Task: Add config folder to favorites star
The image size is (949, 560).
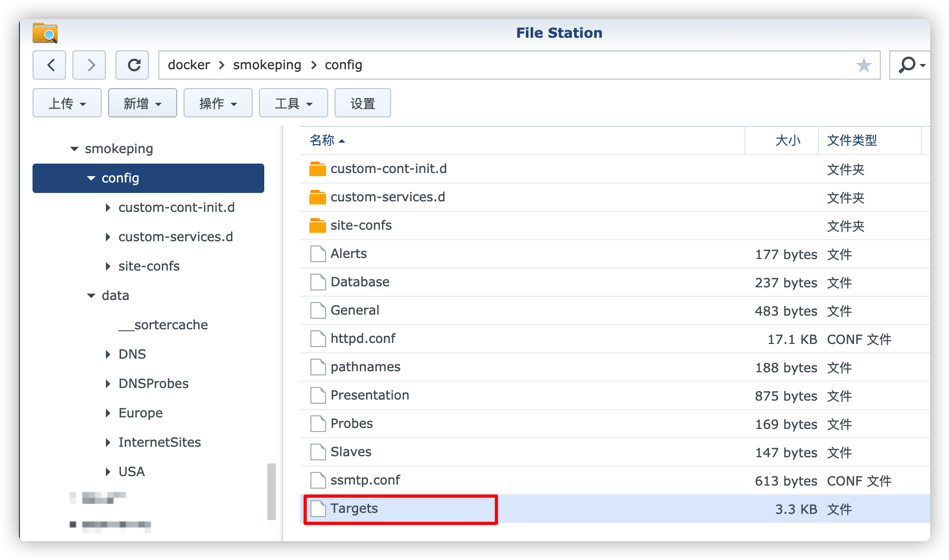Action: click(864, 66)
